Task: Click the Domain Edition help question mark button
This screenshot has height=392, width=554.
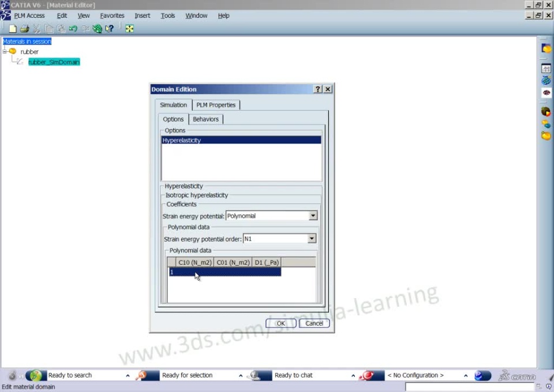Action: click(317, 89)
